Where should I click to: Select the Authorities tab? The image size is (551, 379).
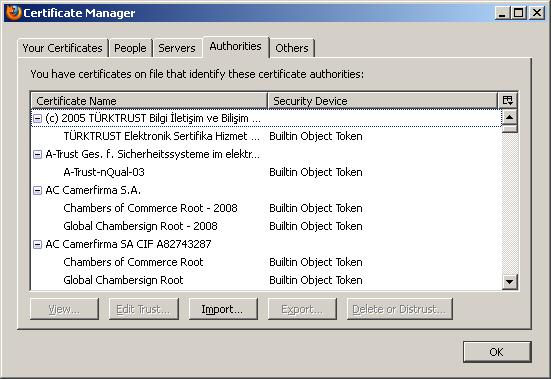(x=236, y=46)
